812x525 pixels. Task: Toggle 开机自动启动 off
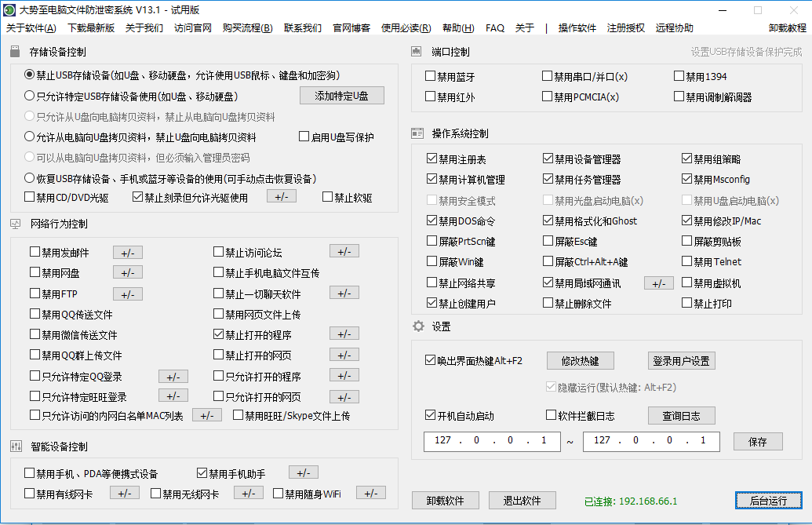[x=430, y=414]
